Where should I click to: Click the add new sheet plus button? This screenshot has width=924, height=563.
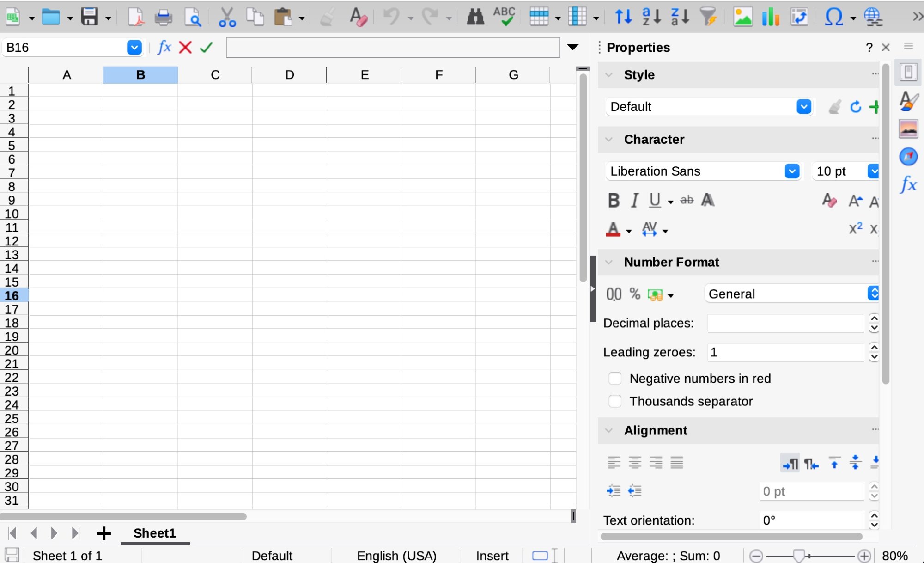104,533
